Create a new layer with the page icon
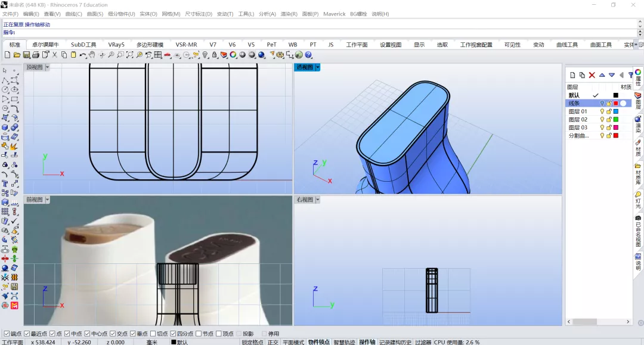Viewport: 644px width, 345px height. tap(572, 75)
